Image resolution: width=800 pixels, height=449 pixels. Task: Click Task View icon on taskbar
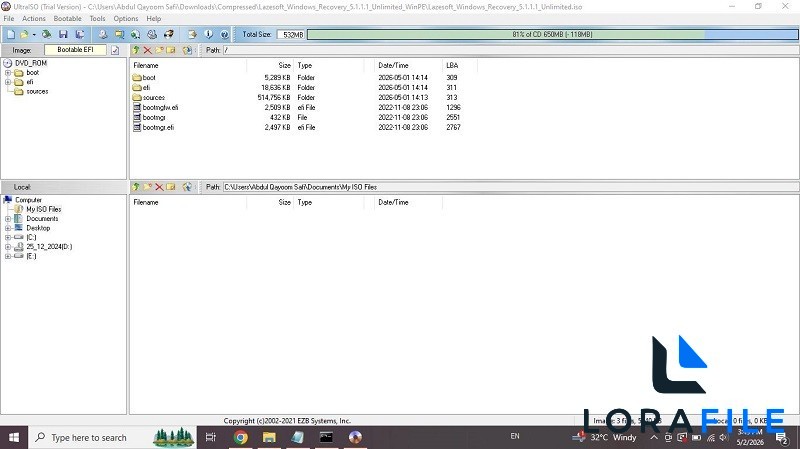211,437
